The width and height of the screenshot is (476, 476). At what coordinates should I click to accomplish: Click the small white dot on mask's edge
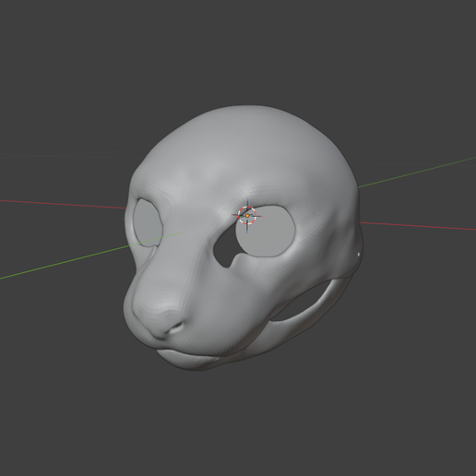point(359,255)
